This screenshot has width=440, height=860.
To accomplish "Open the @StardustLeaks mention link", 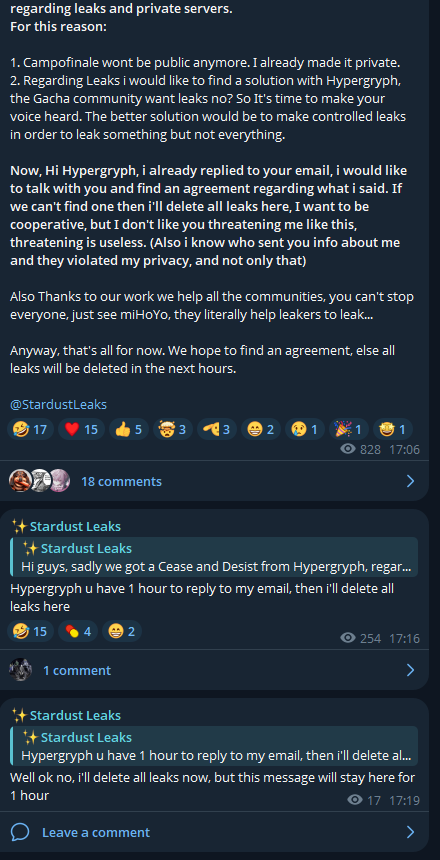I will [x=58, y=405].
